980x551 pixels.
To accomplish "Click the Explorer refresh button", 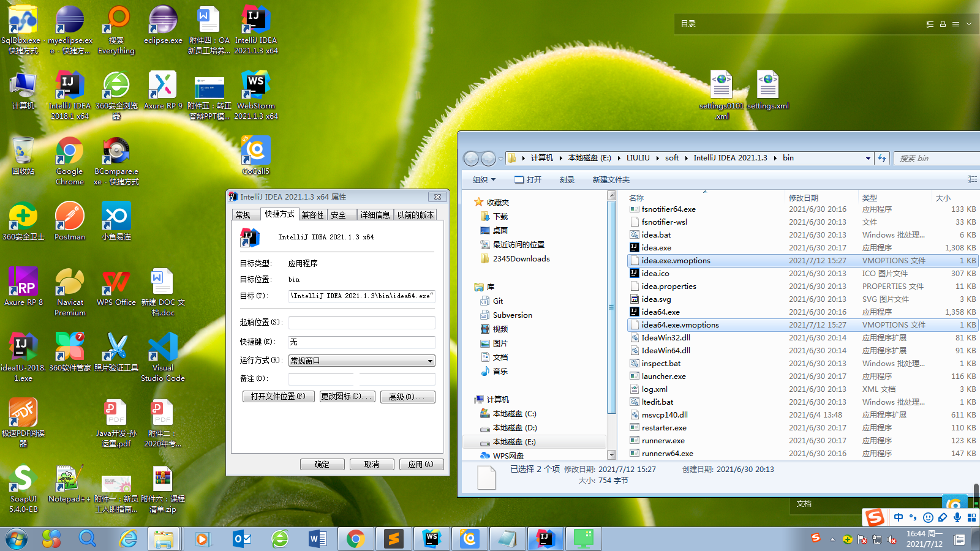I will pos(882,158).
